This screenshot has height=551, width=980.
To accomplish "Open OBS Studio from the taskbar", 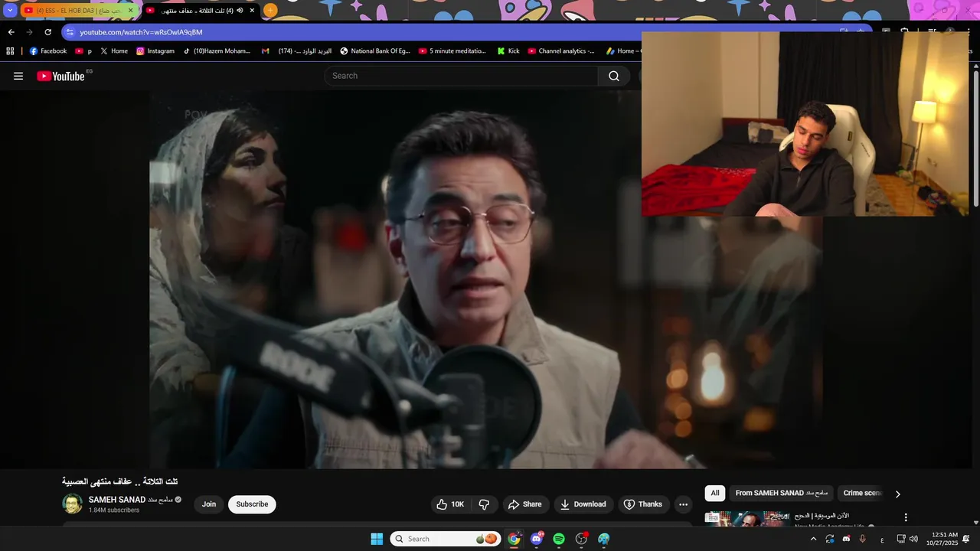I will 582,539.
